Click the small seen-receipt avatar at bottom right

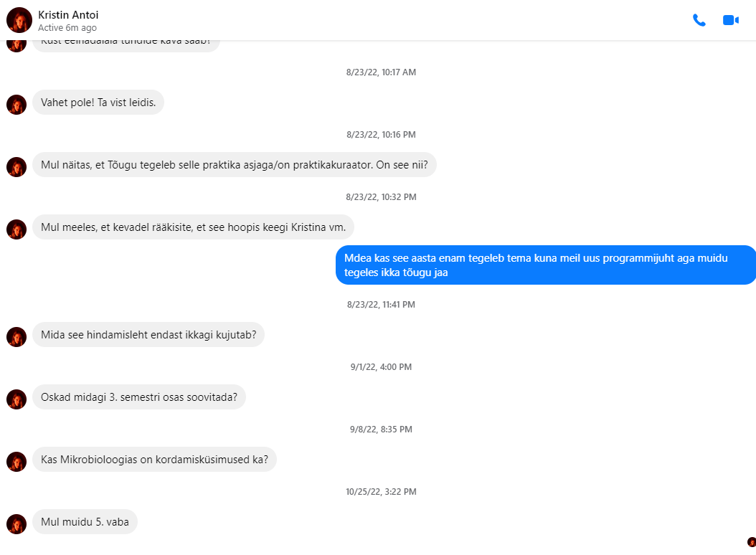[751, 542]
